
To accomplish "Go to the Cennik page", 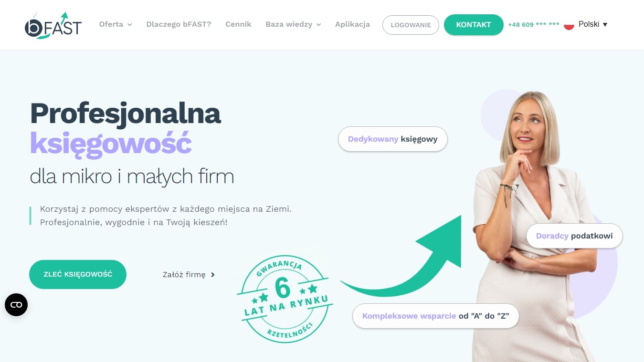I will [238, 24].
